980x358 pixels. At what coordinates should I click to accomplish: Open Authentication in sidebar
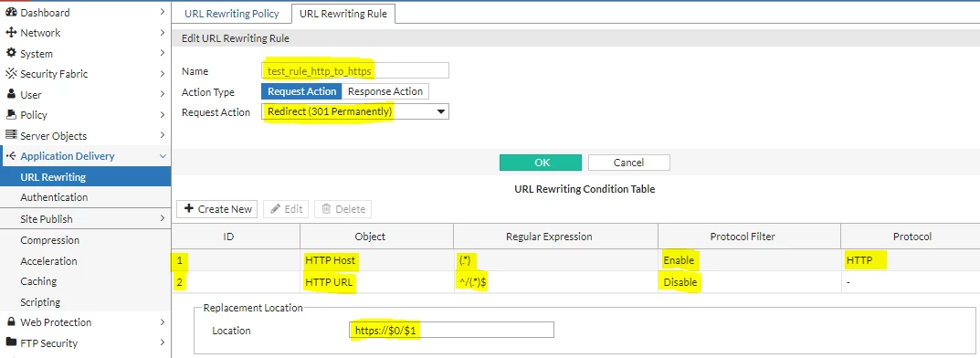tap(86, 196)
